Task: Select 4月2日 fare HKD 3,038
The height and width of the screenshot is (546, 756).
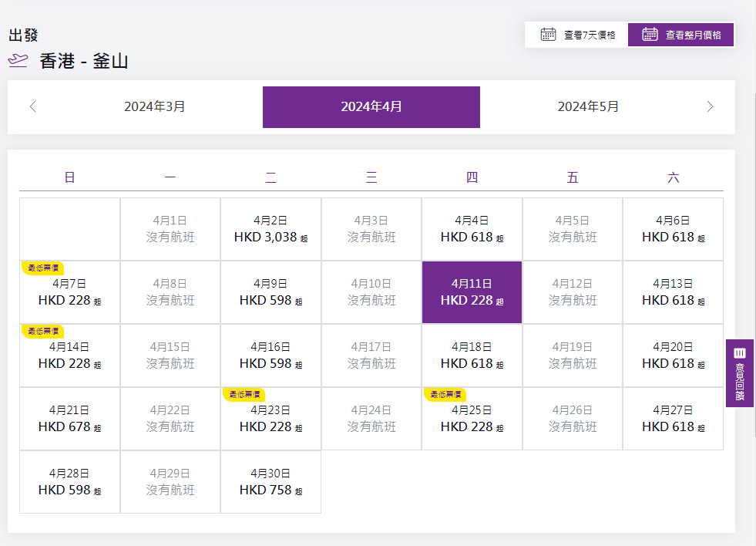Action: click(270, 229)
